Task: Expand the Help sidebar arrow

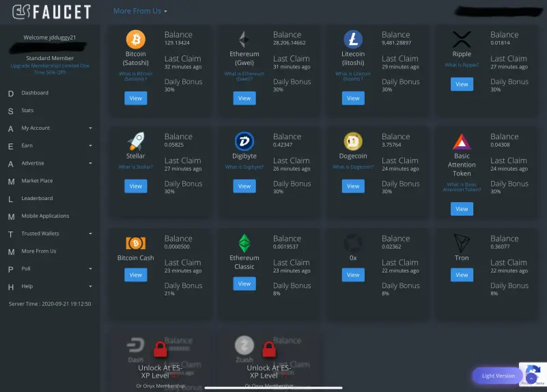Action: pyautogui.click(x=90, y=286)
